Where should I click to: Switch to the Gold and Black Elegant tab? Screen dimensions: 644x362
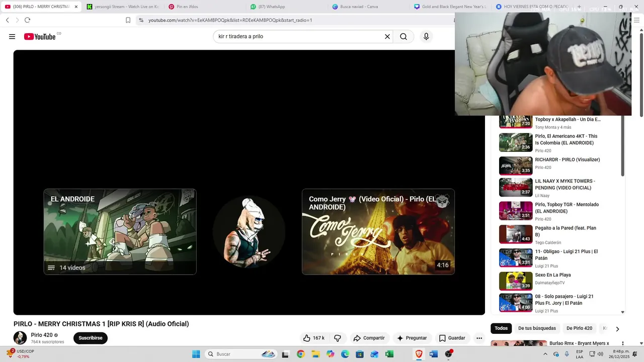tap(450, 7)
